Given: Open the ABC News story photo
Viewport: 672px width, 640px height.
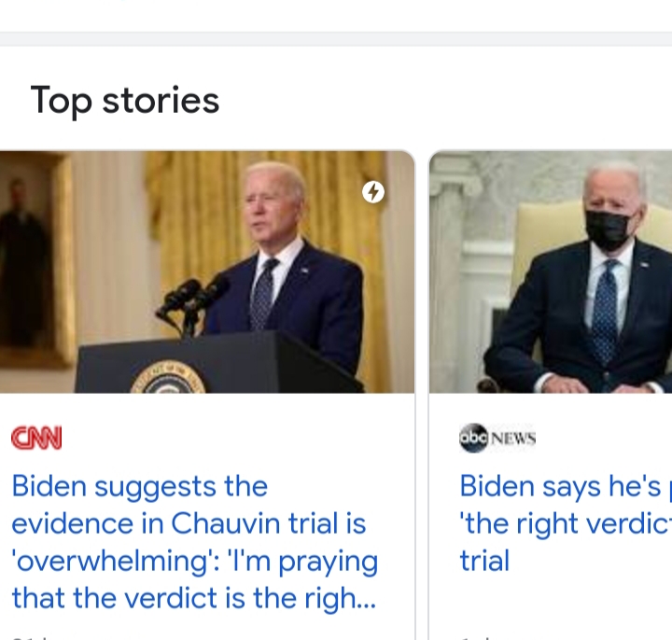Looking at the screenshot, I should coord(551,271).
